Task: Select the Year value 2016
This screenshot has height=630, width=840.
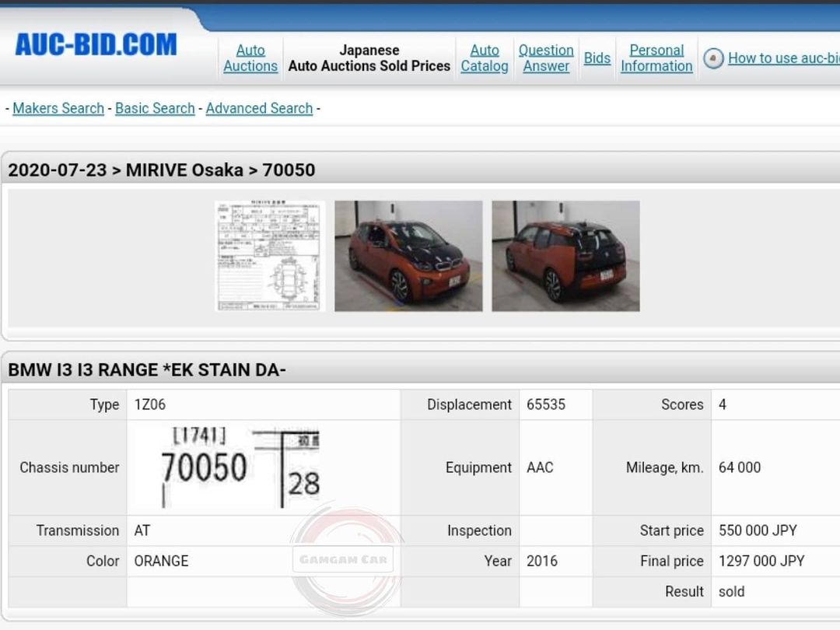Action: click(542, 561)
